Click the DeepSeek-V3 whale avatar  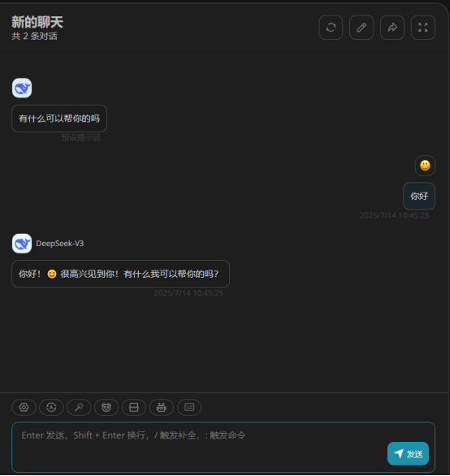coord(22,244)
